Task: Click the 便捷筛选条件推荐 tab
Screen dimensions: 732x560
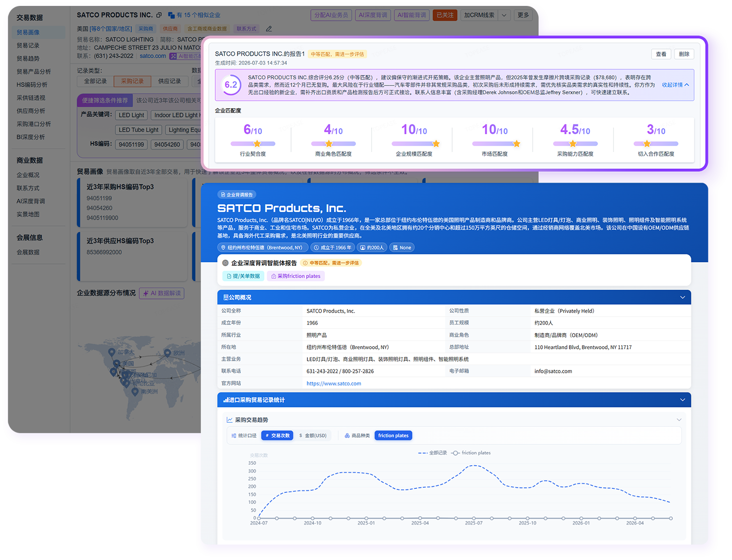Action: pos(105,101)
